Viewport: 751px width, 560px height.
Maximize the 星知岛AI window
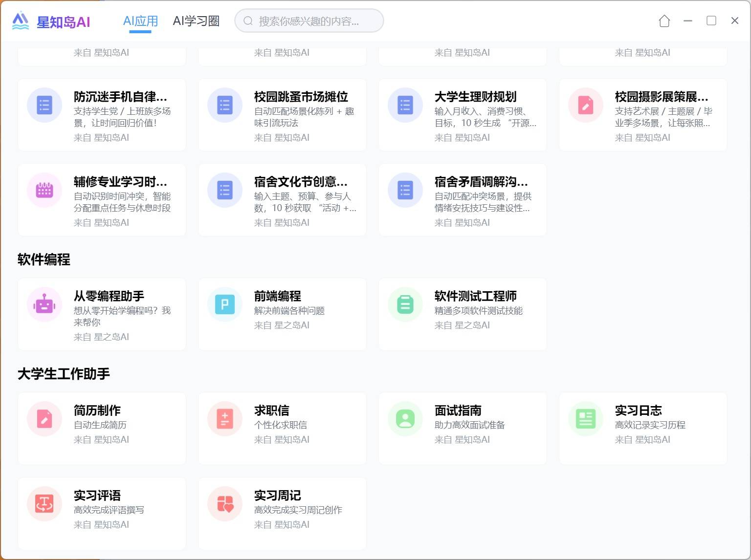click(711, 21)
